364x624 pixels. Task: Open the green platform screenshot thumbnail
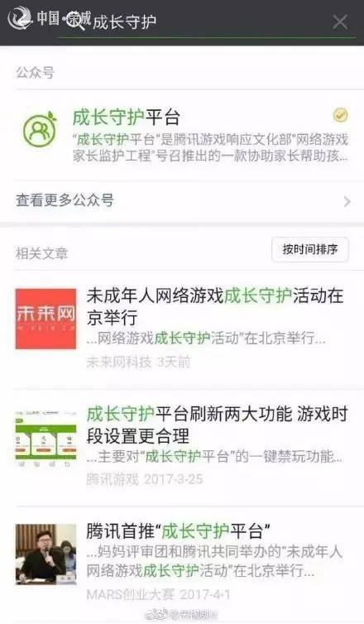45,437
